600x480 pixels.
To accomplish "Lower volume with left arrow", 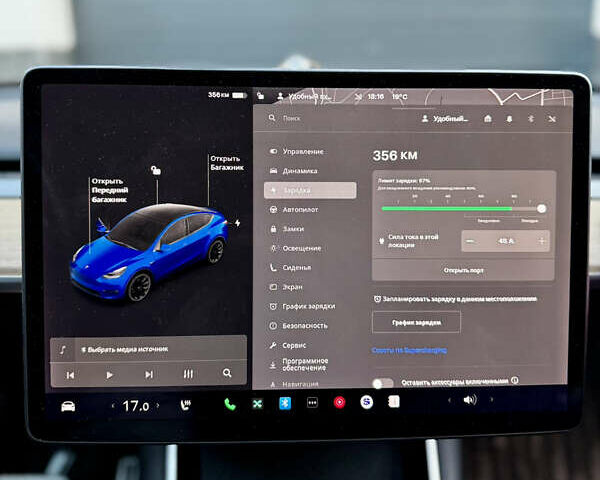I will click(x=449, y=400).
